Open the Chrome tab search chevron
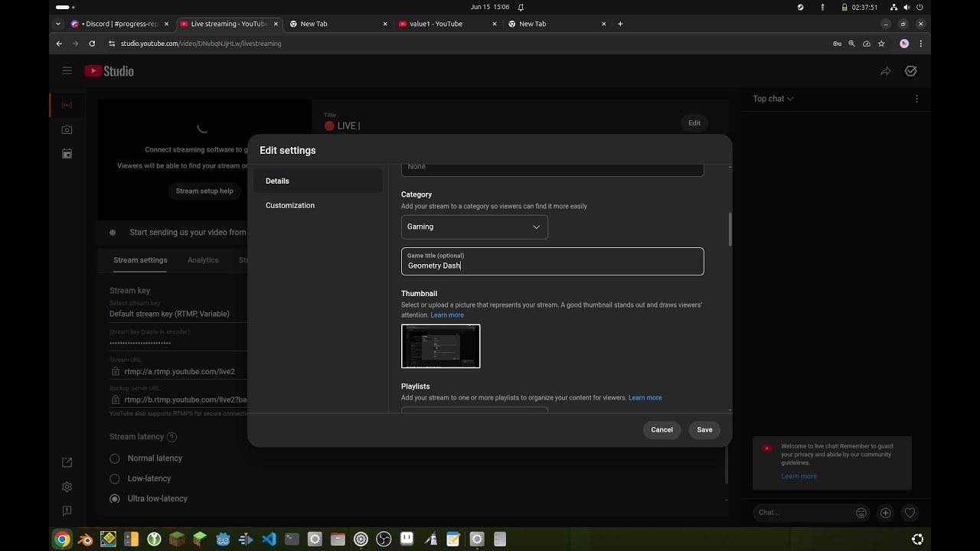980x551 pixels. [x=58, y=24]
